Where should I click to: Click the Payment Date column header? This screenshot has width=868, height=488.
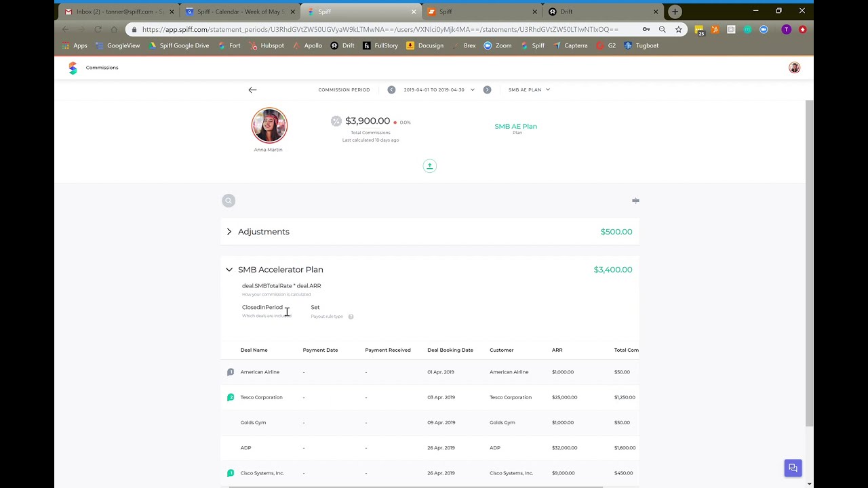click(320, 350)
